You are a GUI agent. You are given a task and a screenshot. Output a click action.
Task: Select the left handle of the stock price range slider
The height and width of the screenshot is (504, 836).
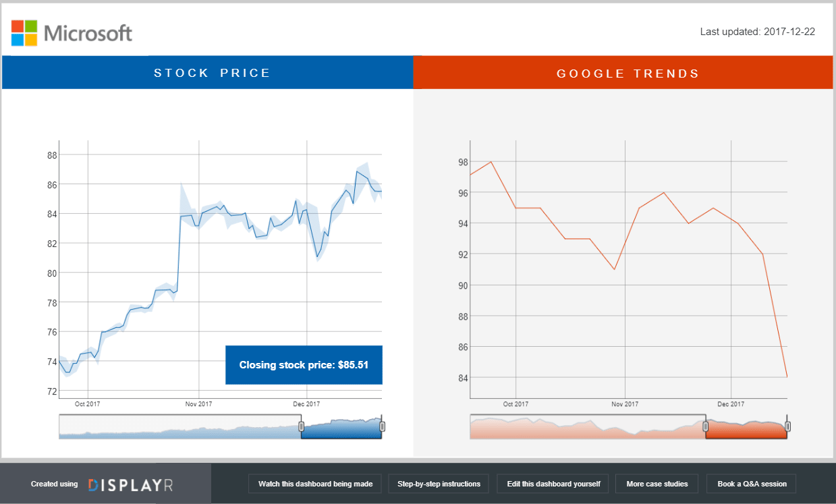302,426
